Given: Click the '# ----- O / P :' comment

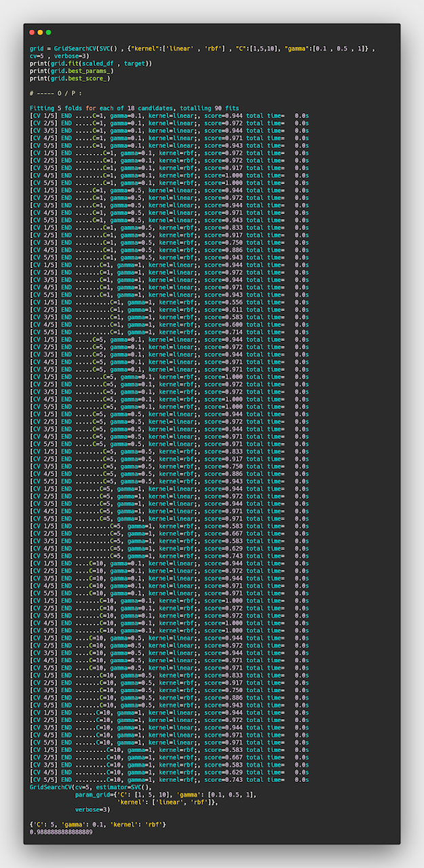Looking at the screenshot, I should click(x=56, y=94).
